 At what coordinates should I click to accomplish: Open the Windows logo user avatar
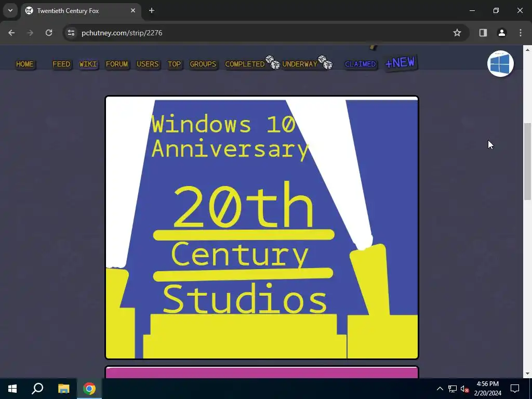tap(500, 64)
